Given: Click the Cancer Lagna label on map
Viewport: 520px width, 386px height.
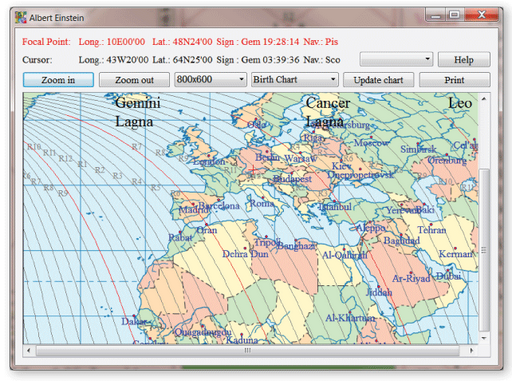Looking at the screenshot, I should 328,112.
